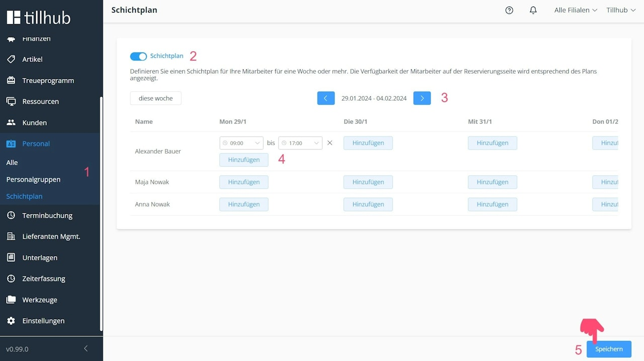Open the Tillhub account dropdown
Screen dimensions: 644x361
point(621,10)
